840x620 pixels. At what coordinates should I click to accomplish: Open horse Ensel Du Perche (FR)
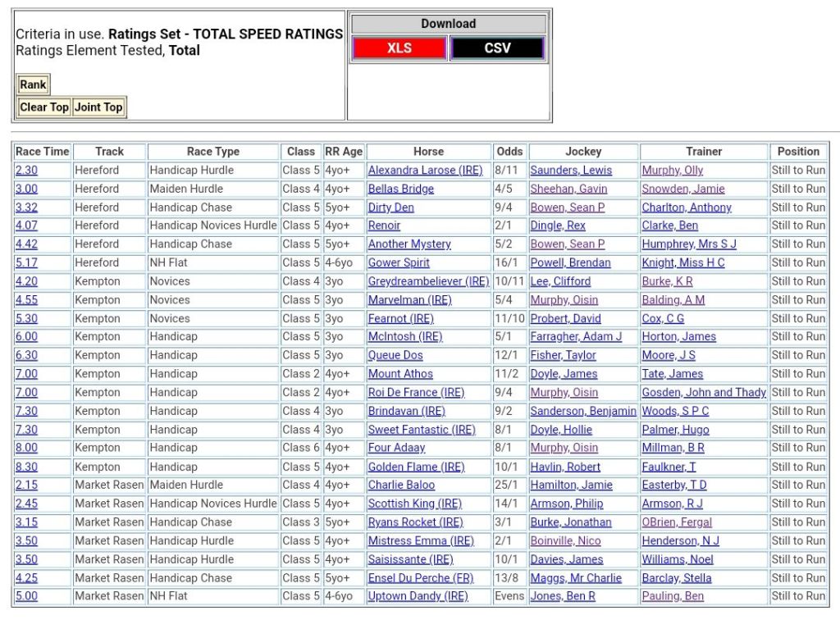click(420, 578)
